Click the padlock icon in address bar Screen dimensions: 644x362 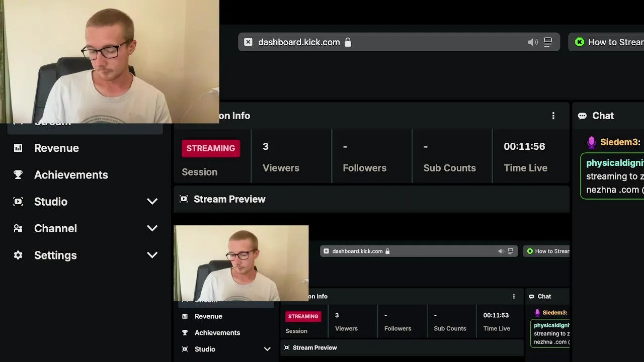click(348, 42)
